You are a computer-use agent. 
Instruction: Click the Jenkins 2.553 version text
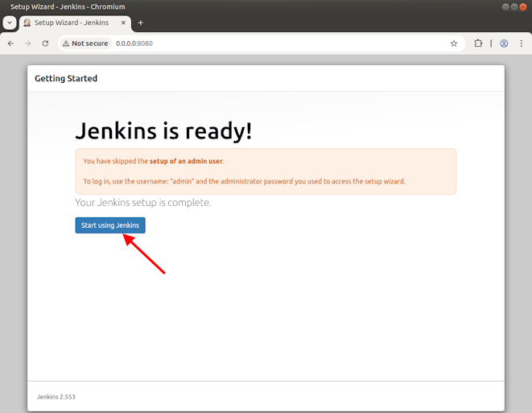(x=56, y=397)
